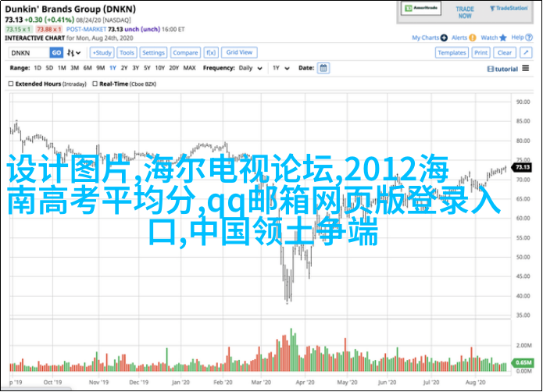Open the hamburger menu icon
Viewport: 543px width, 392px height.
[526, 68]
